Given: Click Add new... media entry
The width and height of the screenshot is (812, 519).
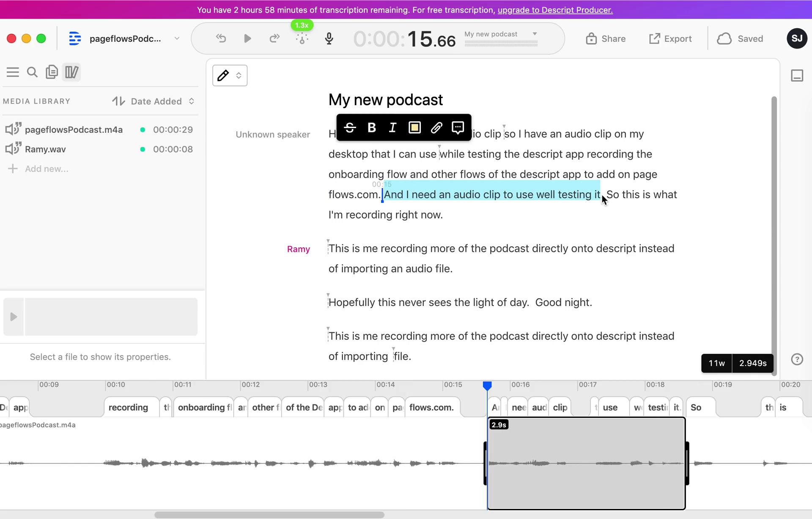Looking at the screenshot, I should coord(38,169).
